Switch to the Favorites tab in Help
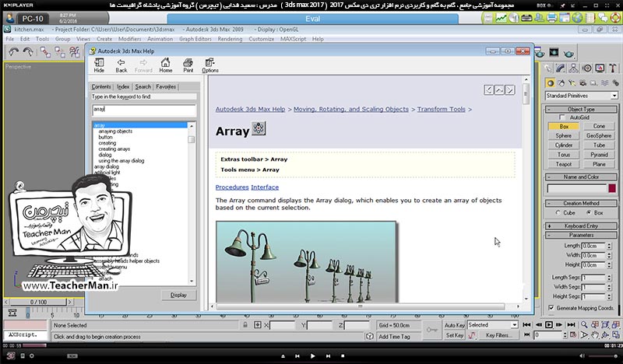 click(166, 86)
